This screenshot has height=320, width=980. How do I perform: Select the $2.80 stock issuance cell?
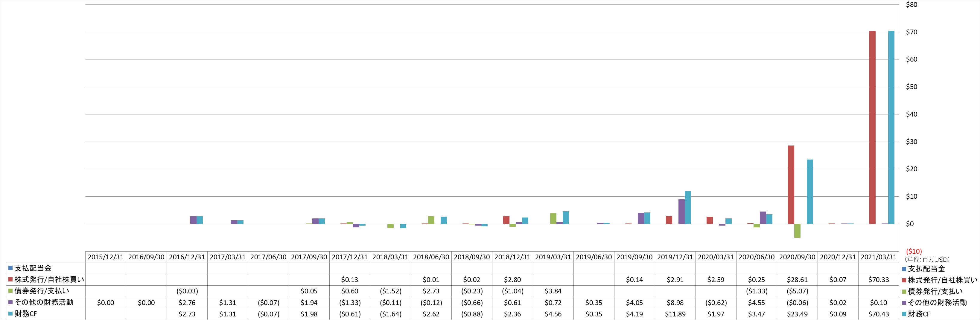(512, 280)
